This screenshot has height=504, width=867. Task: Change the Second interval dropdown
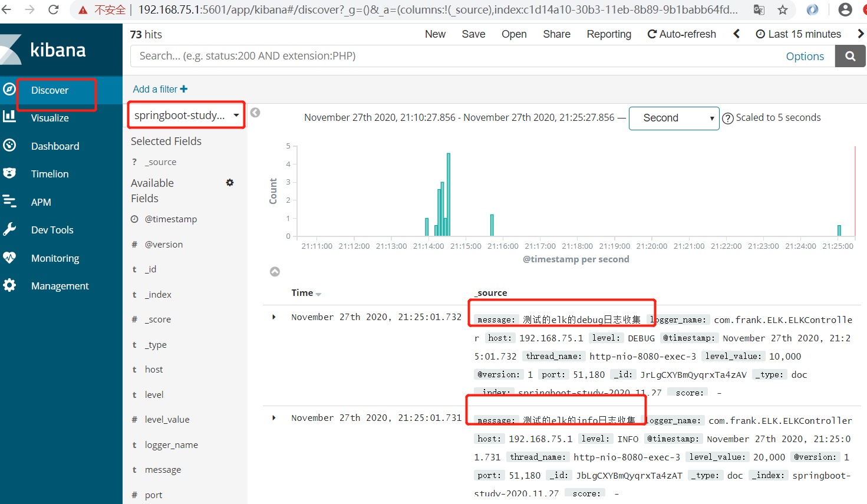(674, 118)
